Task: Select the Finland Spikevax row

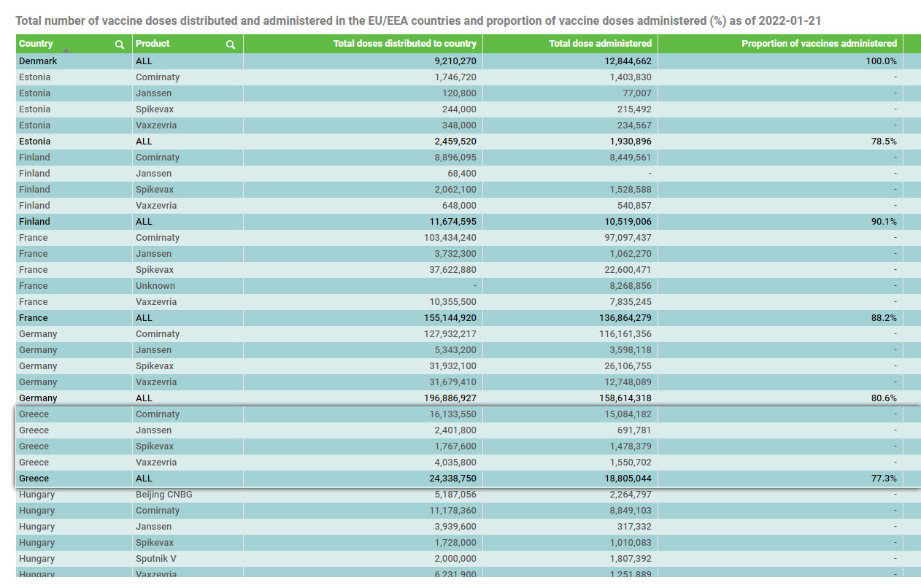Action: (467, 190)
